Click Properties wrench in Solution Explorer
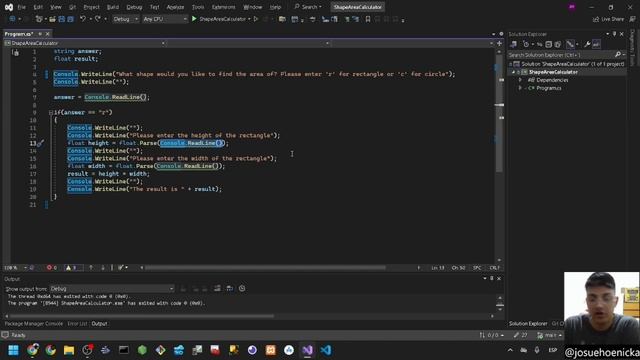Screen dimensions: 640x360 pos(587,44)
